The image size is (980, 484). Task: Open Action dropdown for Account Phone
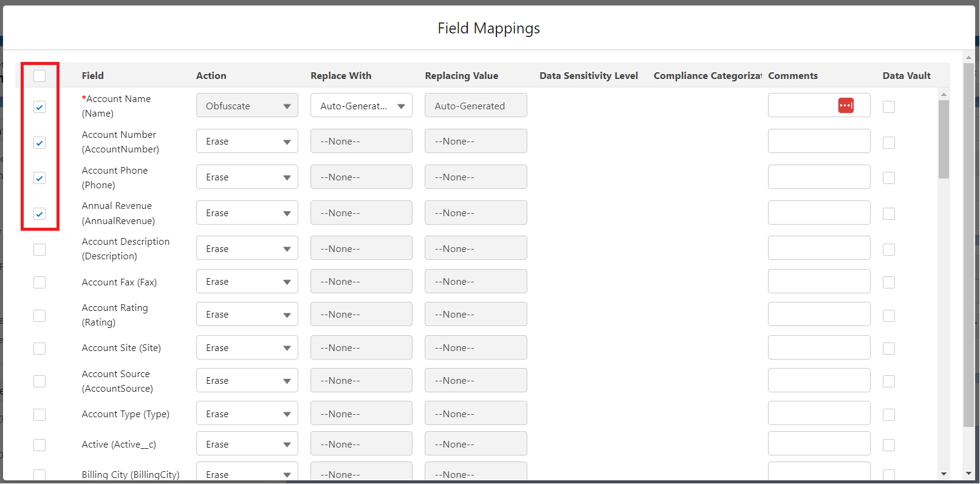point(247,177)
